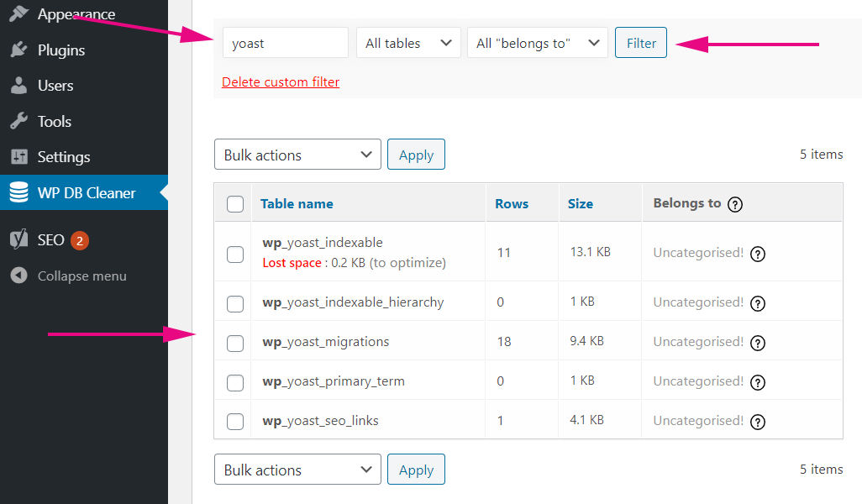The image size is (862, 504).
Task: Click the 4.1 KB size value
Action: click(587, 420)
